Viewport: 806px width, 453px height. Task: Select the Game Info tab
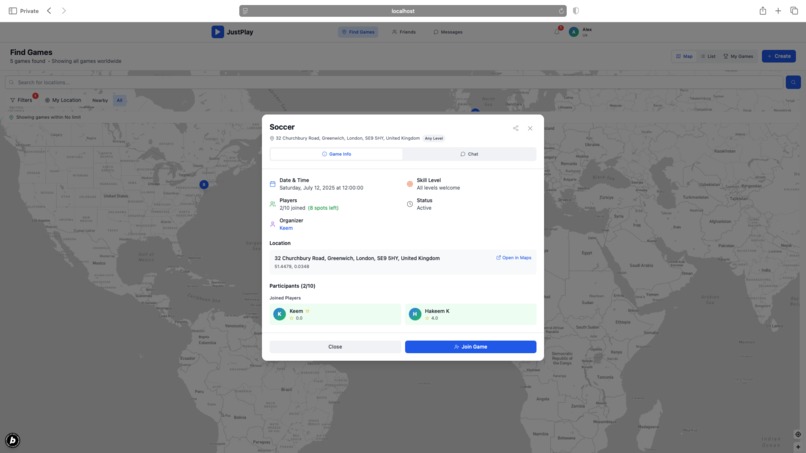click(336, 154)
